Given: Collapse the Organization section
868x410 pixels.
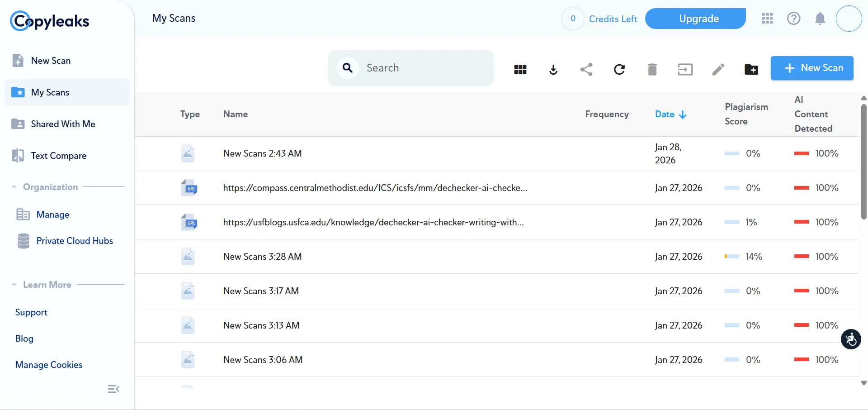Looking at the screenshot, I should click(14, 187).
